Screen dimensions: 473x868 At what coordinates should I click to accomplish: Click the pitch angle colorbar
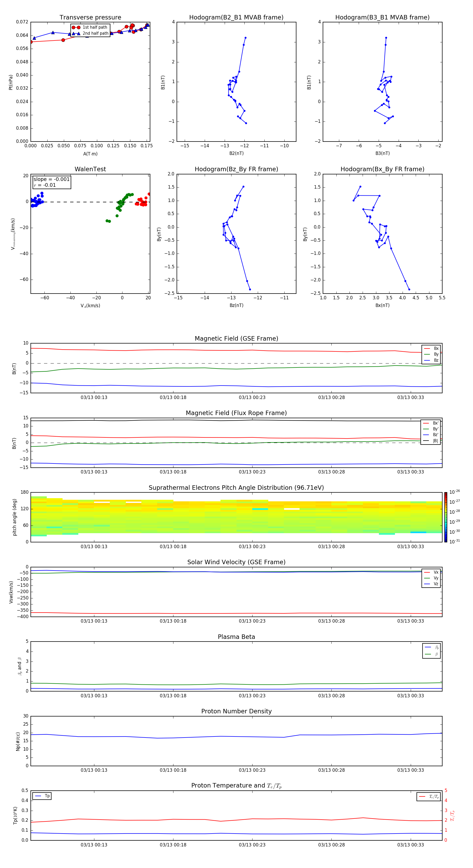tap(446, 518)
